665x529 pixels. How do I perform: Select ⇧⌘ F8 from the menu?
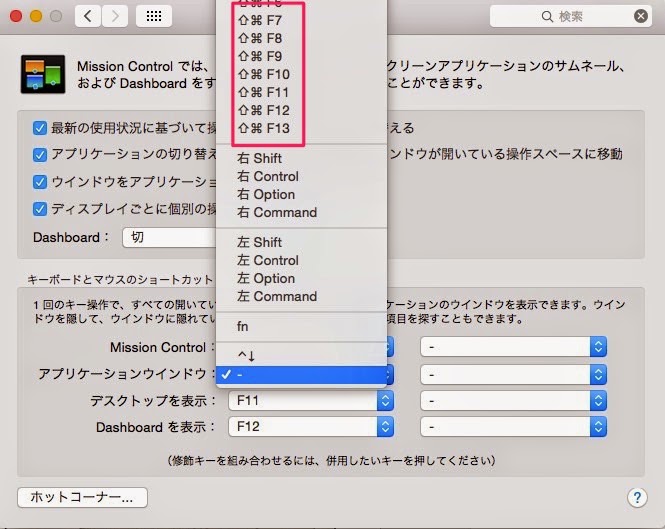[301, 38]
